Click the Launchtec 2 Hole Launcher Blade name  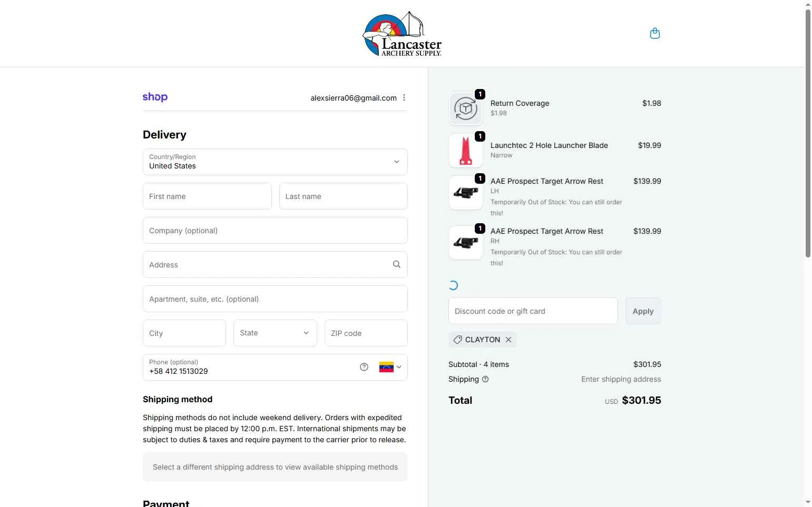[549, 145]
